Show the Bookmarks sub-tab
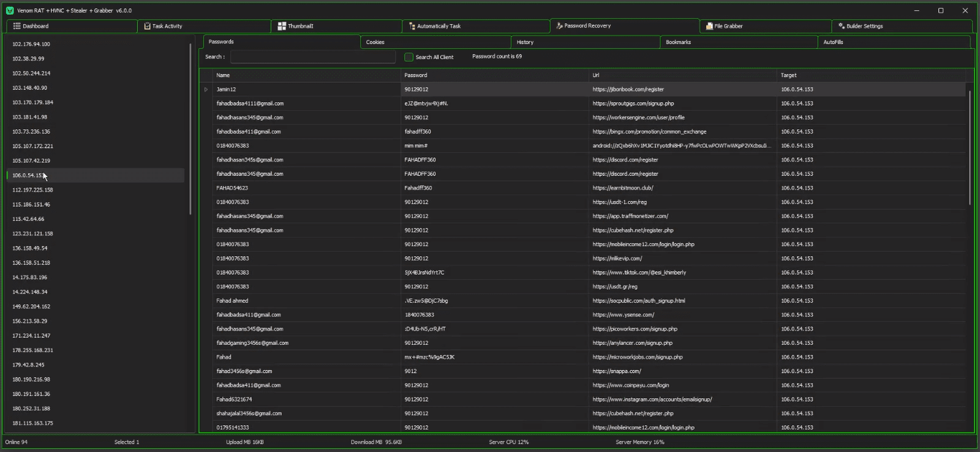This screenshot has height=452, width=980. [739, 42]
